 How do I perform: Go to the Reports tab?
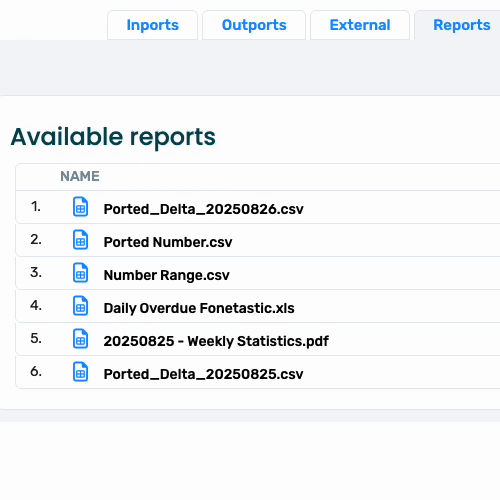461,25
